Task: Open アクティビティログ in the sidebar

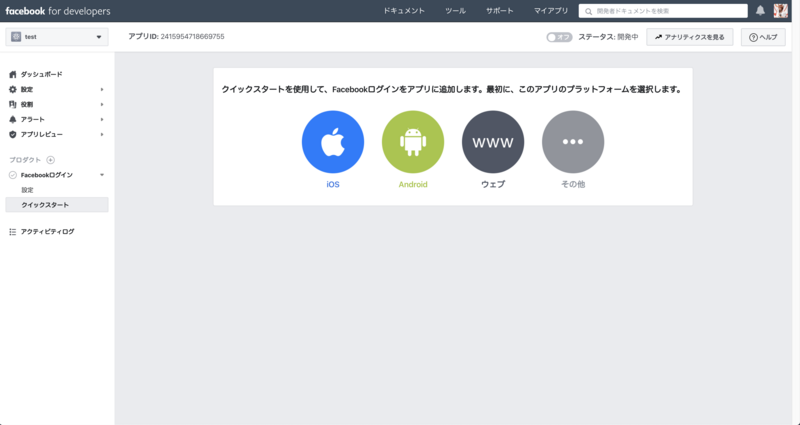Action: point(47,232)
